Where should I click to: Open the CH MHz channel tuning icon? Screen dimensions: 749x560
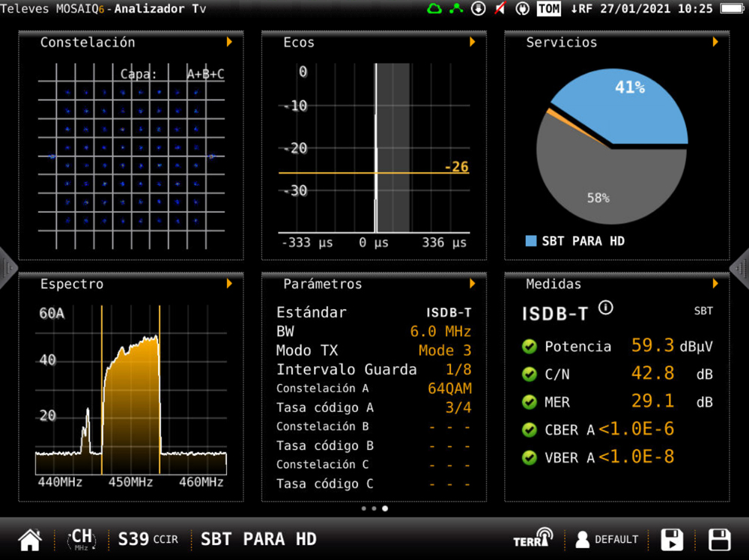[82, 540]
